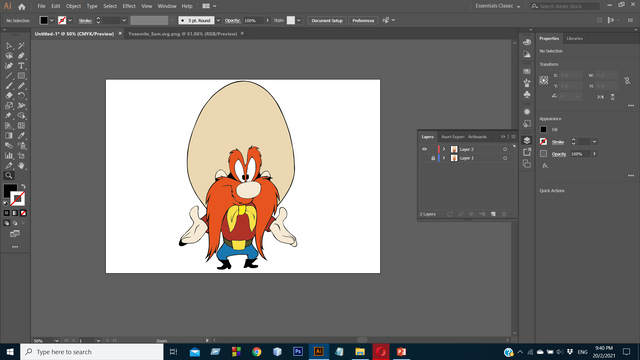
Task: Select the Column Graph tool
Action: pos(9,156)
